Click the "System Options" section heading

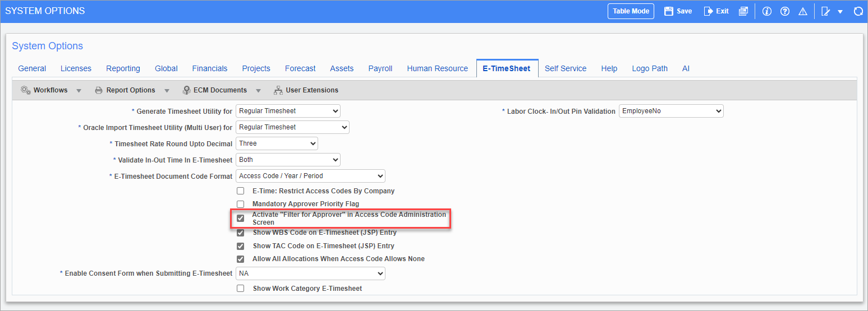coord(48,46)
